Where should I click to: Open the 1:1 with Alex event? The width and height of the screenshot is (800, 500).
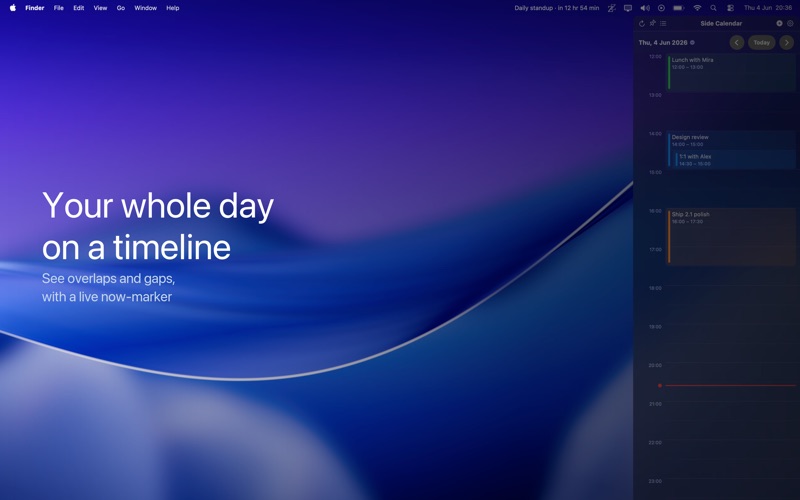(x=735, y=159)
